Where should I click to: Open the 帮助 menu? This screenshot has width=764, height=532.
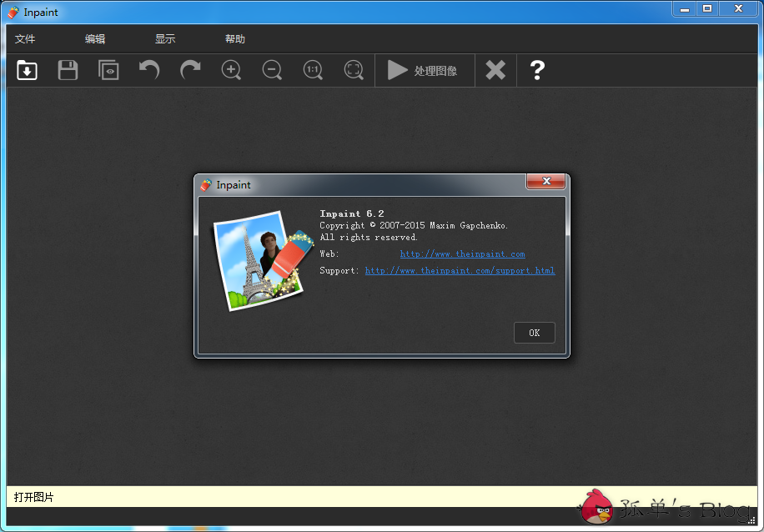[x=235, y=39]
